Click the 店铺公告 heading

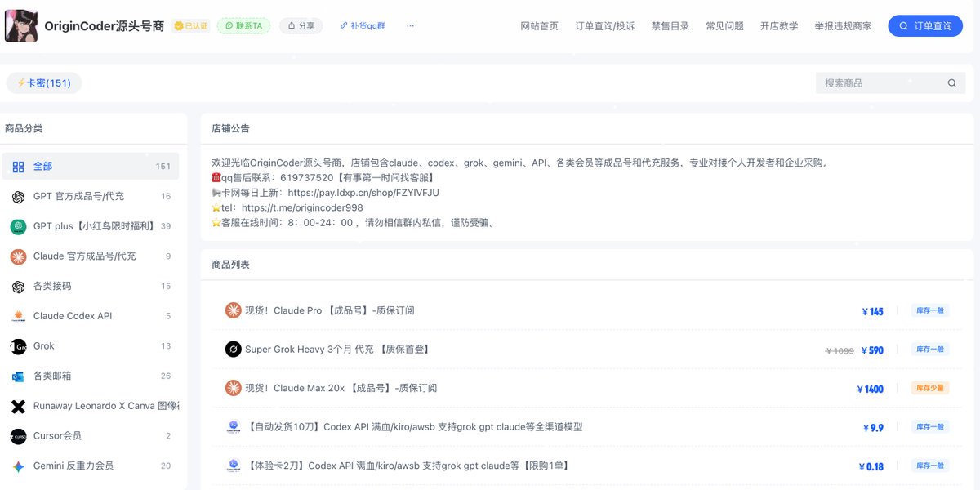pyautogui.click(x=230, y=128)
